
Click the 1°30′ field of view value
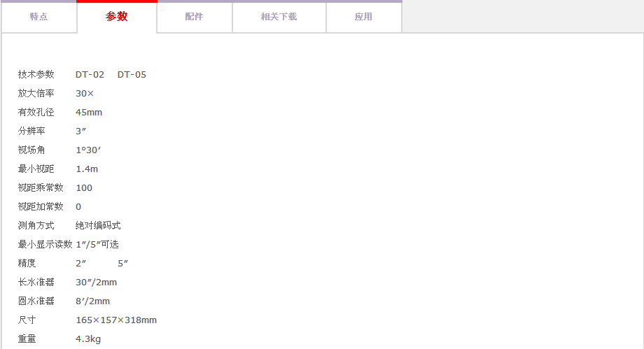click(88, 150)
